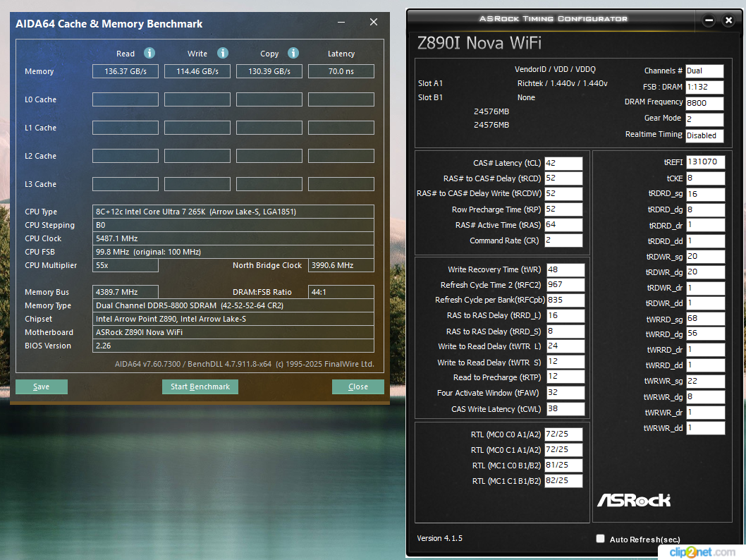This screenshot has width=746, height=560.
Task: Click the tWRRD_sg field showing 68
Action: 706,319
